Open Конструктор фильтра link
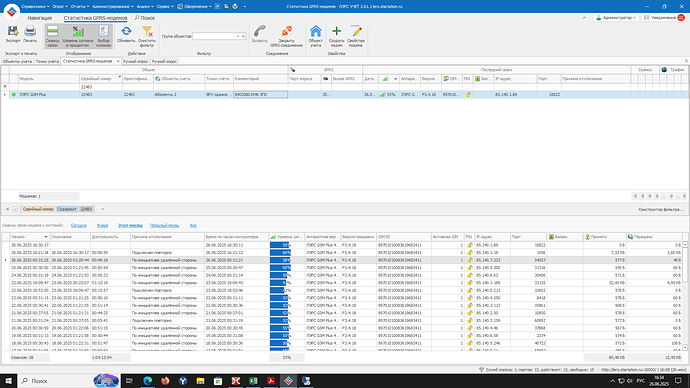 pyautogui.click(x=661, y=209)
